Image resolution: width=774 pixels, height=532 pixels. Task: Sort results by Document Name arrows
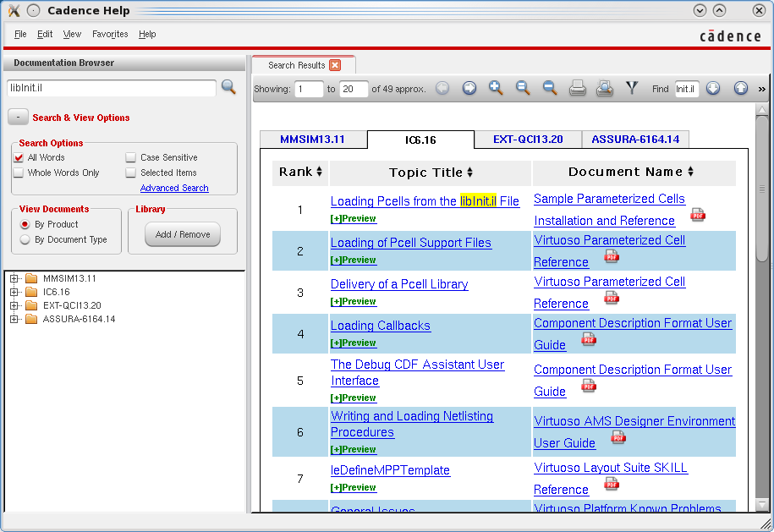[690, 171]
